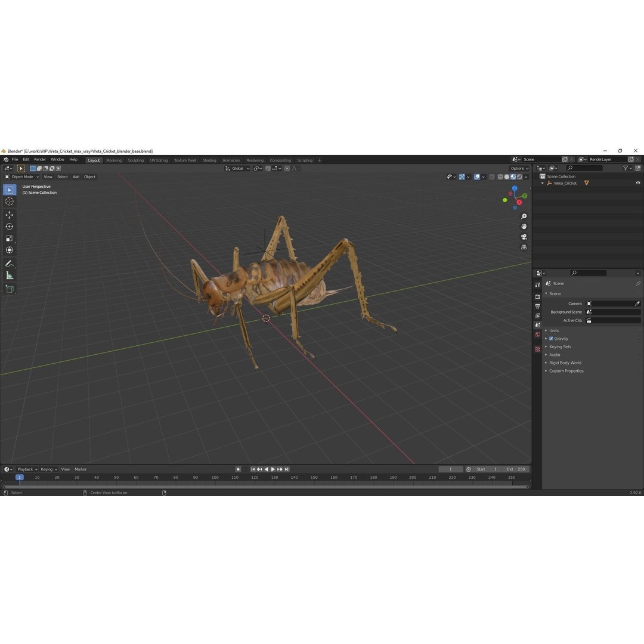
Task: Open the viewport Add menu
Action: (x=76, y=177)
